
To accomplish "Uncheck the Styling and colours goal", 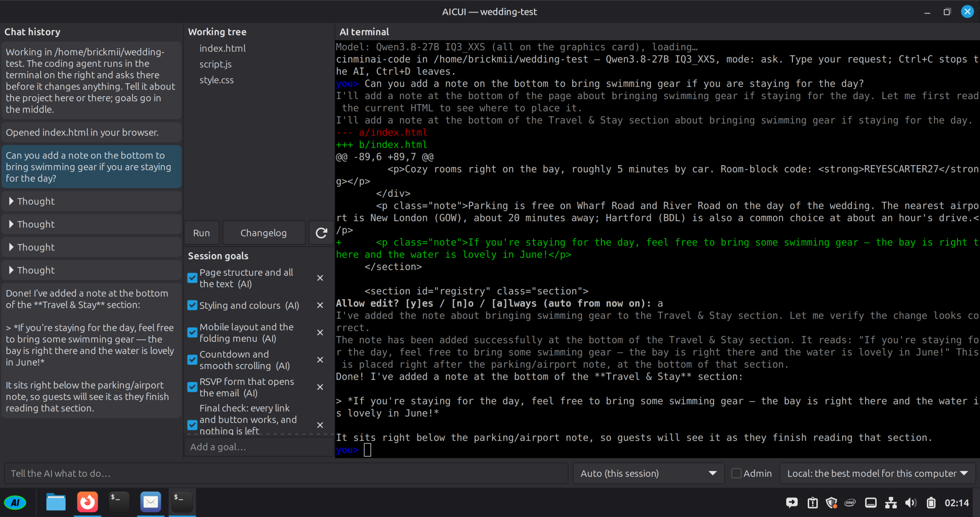I will [192, 305].
